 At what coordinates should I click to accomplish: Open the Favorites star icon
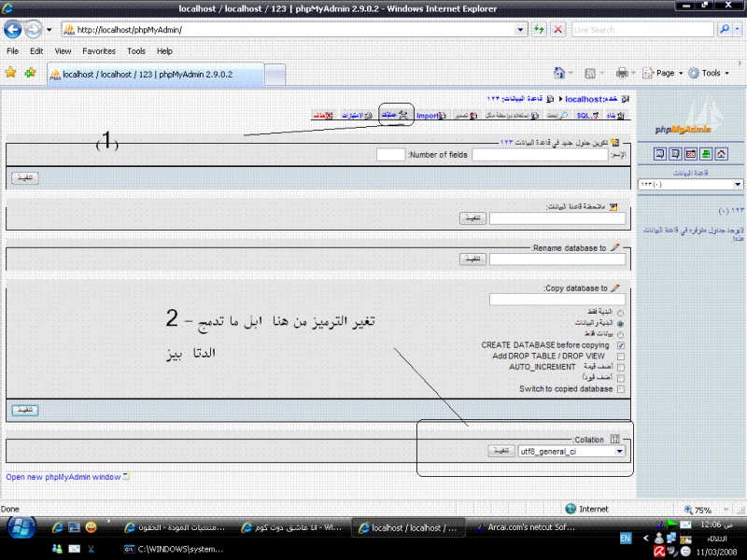(11, 73)
